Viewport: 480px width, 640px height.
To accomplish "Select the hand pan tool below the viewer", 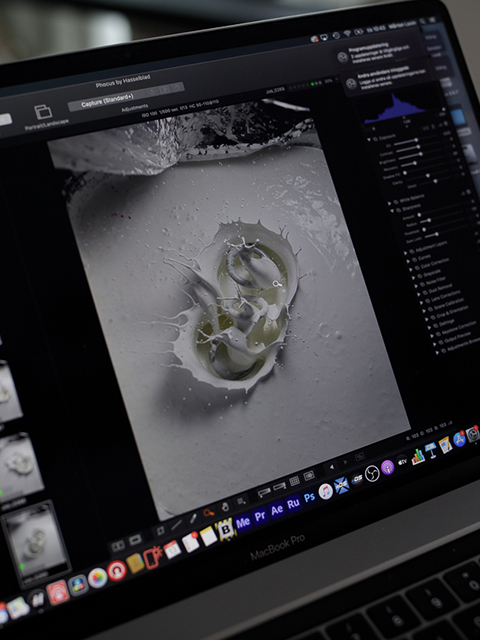I will (225, 507).
